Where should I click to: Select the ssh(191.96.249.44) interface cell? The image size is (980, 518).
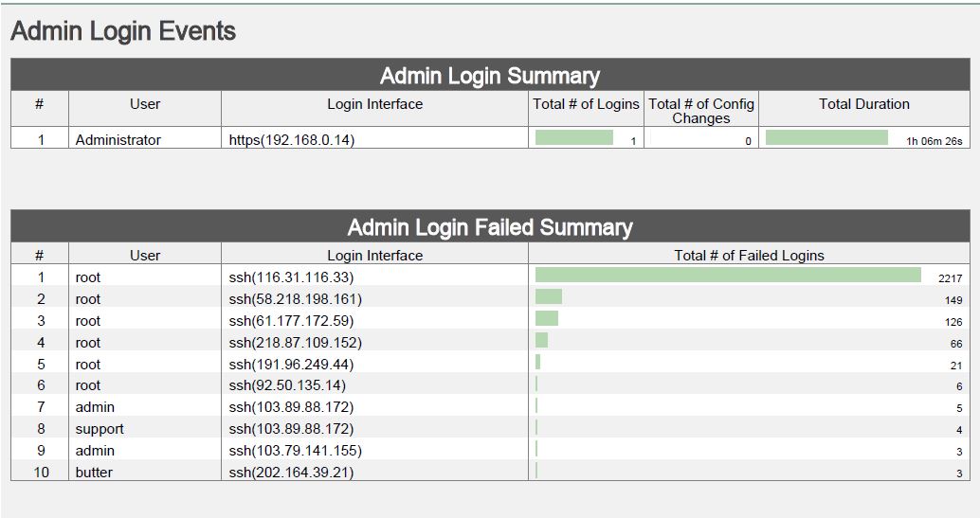tap(291, 365)
